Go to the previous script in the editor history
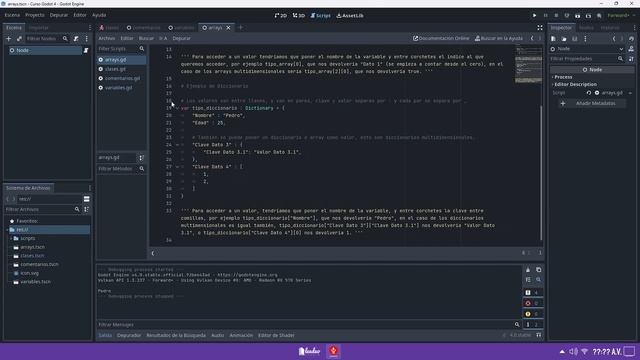Screen dimensions: 640x360 click(x=532, y=38)
